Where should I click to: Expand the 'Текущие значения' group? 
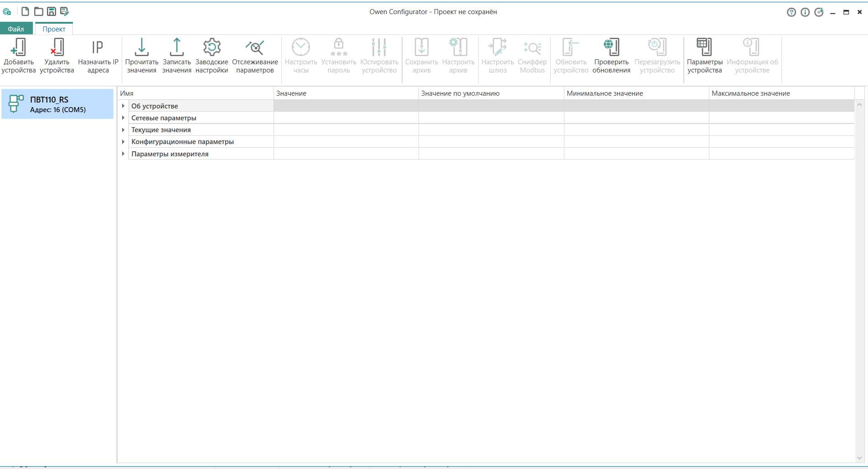pos(123,130)
